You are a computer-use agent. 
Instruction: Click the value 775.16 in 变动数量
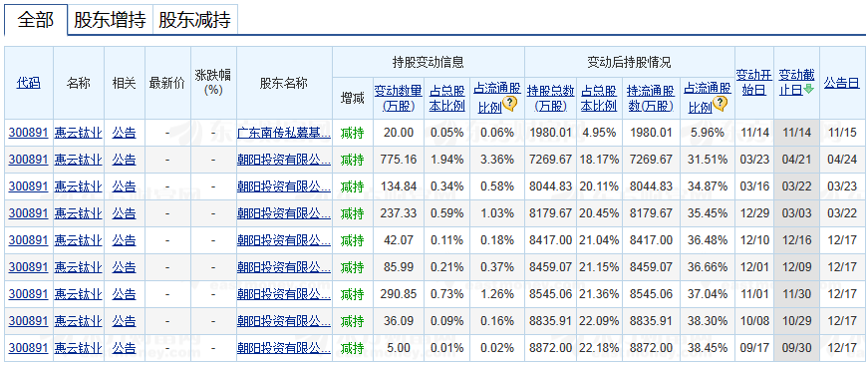(399, 161)
